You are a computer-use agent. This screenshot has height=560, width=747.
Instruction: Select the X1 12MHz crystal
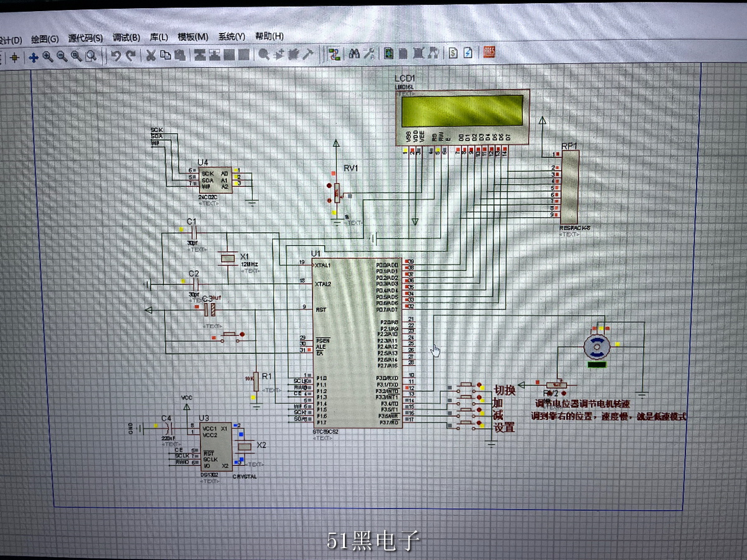point(228,257)
